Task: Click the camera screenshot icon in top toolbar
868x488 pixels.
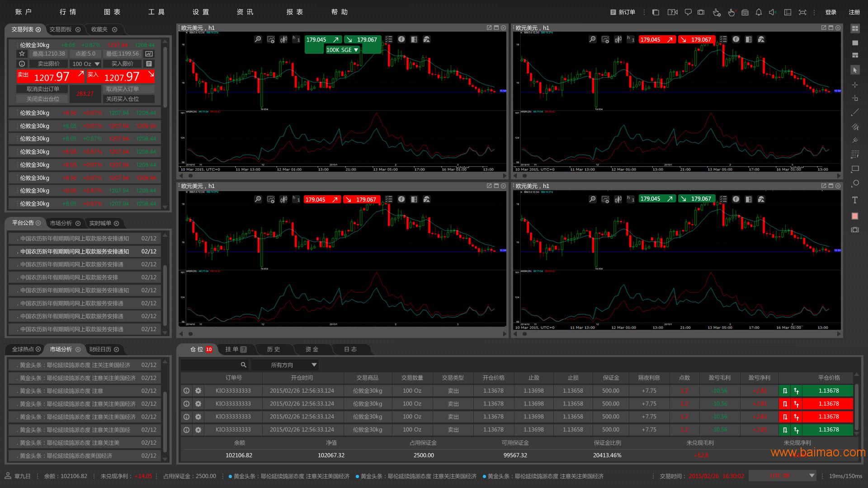Action: pyautogui.click(x=701, y=12)
